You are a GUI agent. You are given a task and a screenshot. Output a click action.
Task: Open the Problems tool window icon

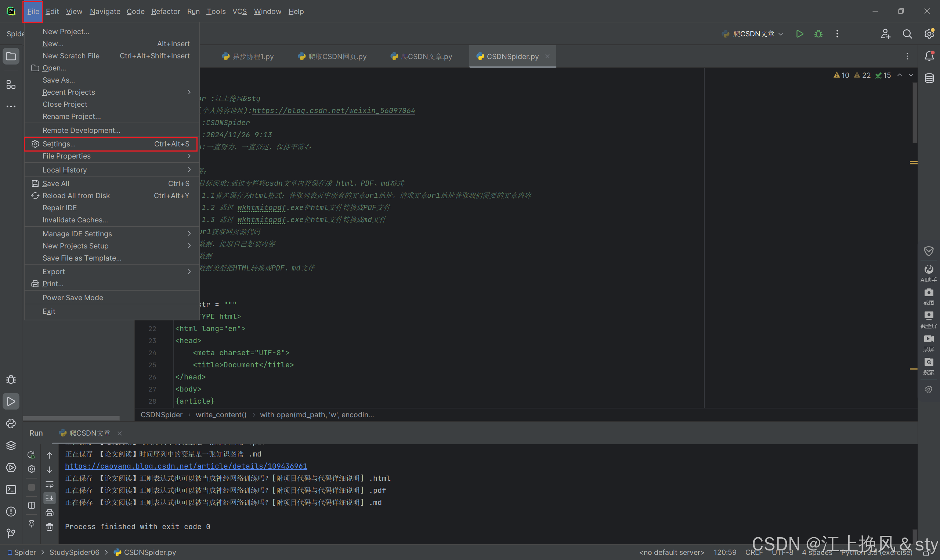[11, 512]
